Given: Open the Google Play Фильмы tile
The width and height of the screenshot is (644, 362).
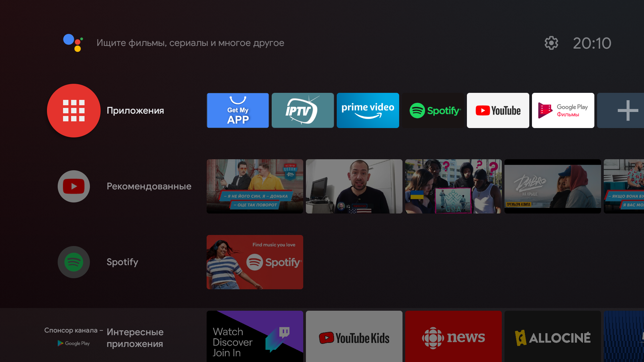Looking at the screenshot, I should (x=563, y=110).
